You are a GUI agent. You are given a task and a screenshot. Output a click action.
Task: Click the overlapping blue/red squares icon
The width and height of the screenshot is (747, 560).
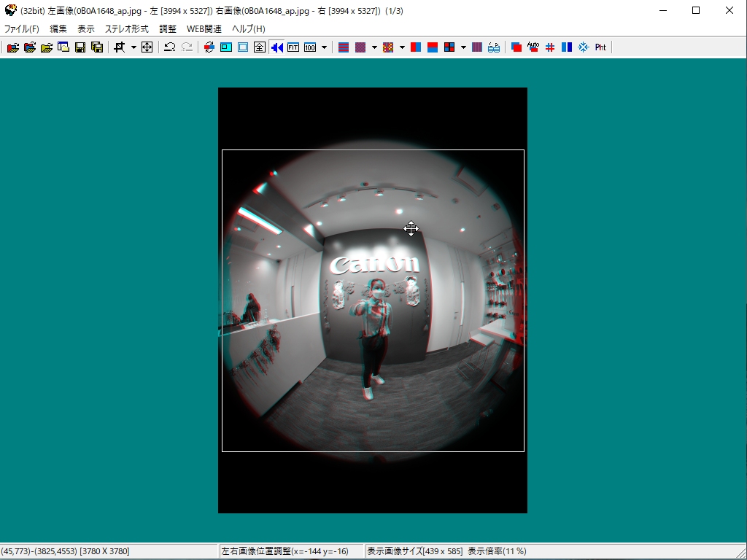click(516, 47)
